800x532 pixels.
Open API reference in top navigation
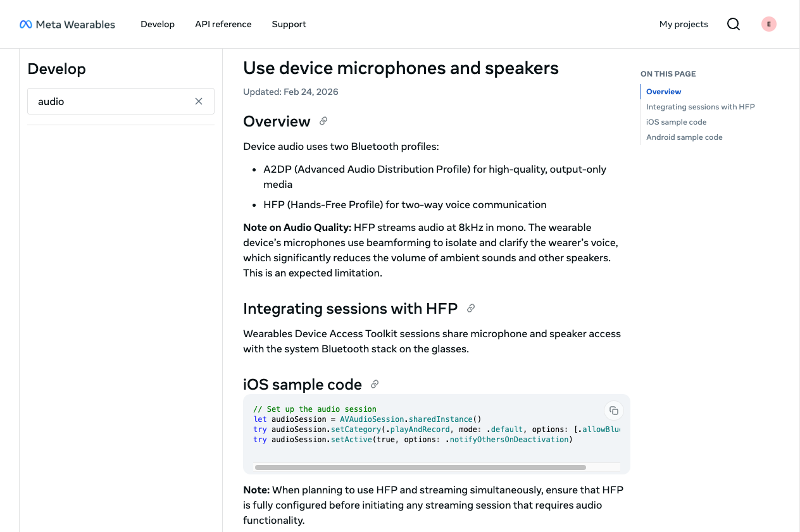pyautogui.click(x=223, y=24)
